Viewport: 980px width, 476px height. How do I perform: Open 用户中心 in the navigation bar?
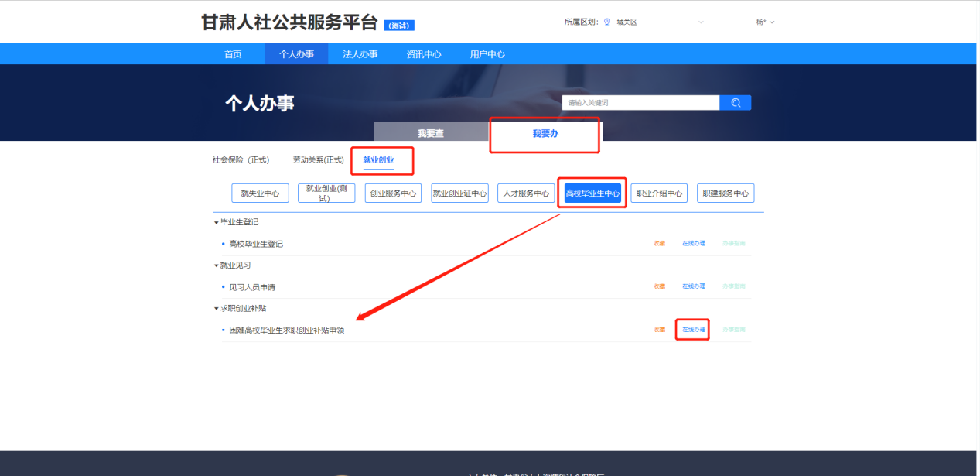tap(487, 54)
